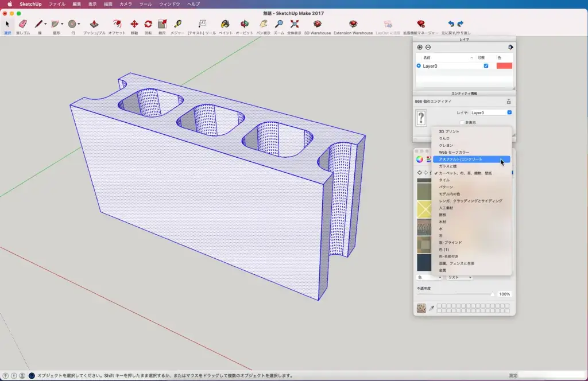Choose アスファルト/コンクリート from material list
Viewport: 588px width, 381px height.
471,159
